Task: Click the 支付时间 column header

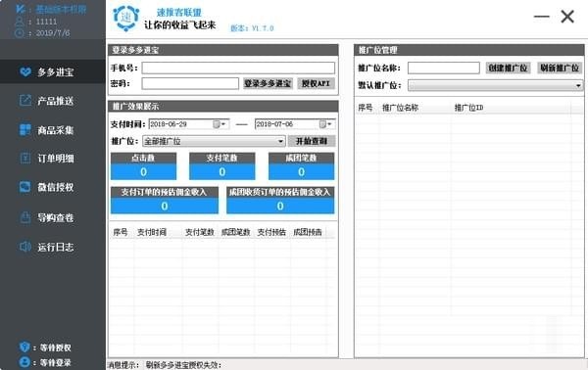Action: tap(152, 232)
